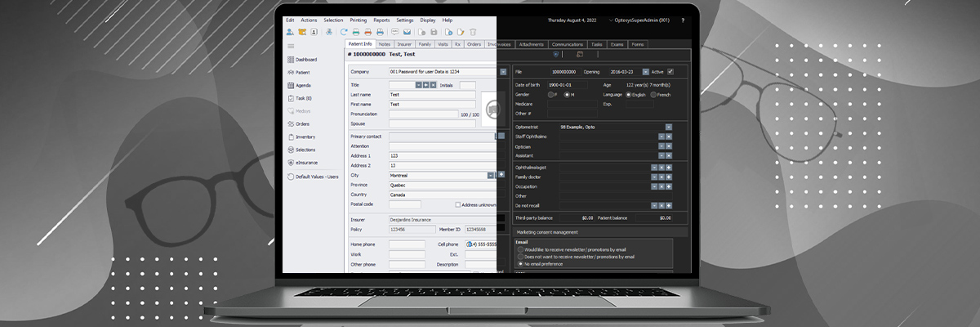
Task: Open Selections in the sidebar
Action: click(x=301, y=150)
